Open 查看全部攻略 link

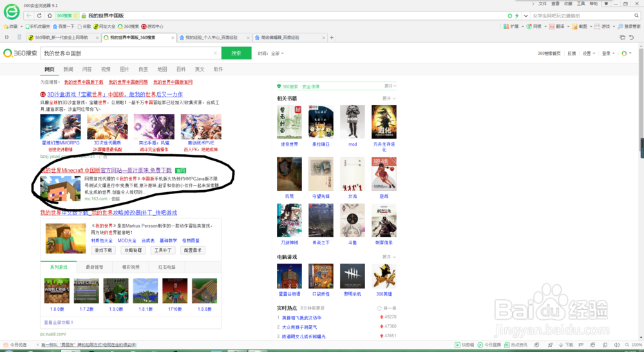(59, 322)
